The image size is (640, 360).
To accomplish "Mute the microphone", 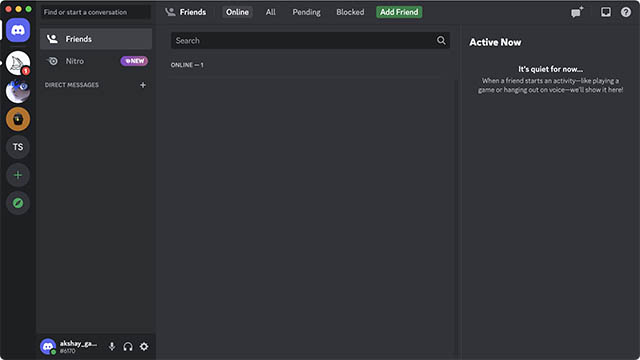I will click(x=112, y=347).
